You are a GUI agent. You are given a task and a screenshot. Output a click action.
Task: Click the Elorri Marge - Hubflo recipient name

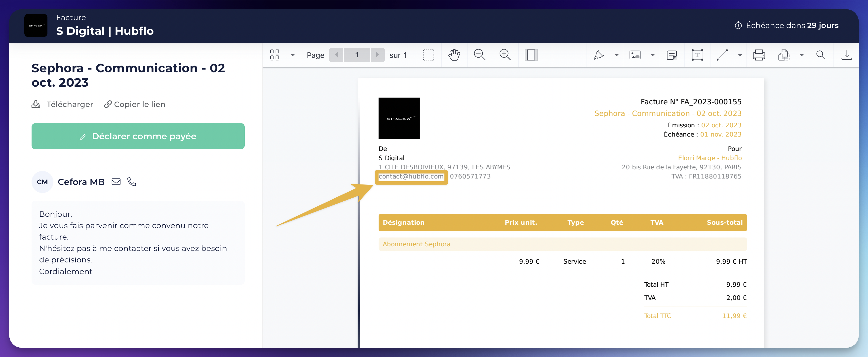click(710, 158)
